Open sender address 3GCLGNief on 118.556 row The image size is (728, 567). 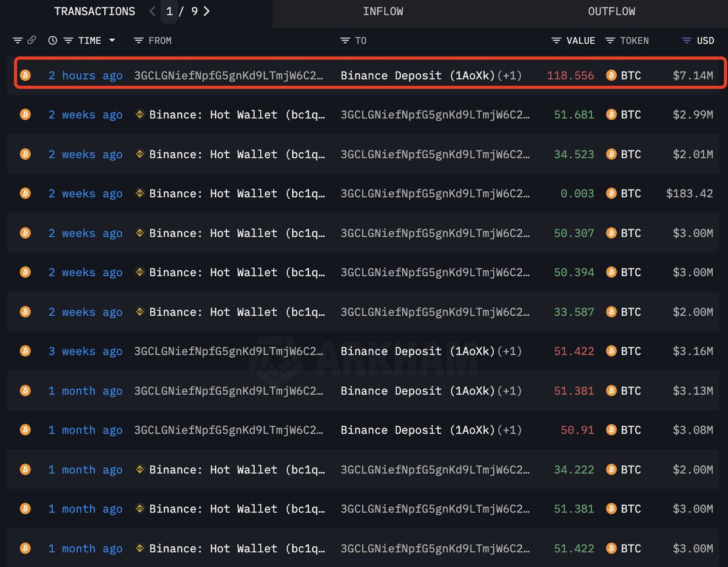point(229,75)
